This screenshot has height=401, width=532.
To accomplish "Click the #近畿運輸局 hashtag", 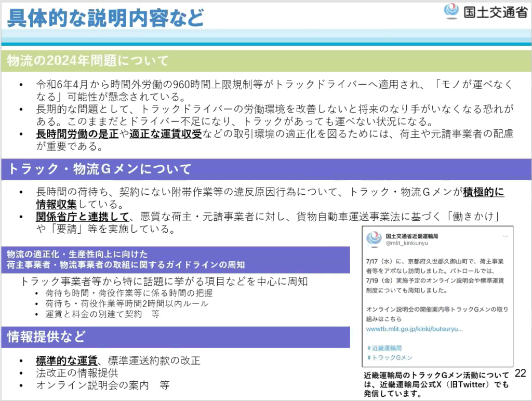I will [384, 347].
